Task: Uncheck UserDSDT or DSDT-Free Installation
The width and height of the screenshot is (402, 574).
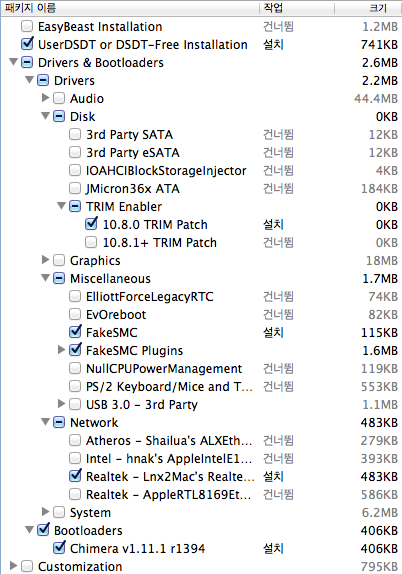Action: pos(27,44)
